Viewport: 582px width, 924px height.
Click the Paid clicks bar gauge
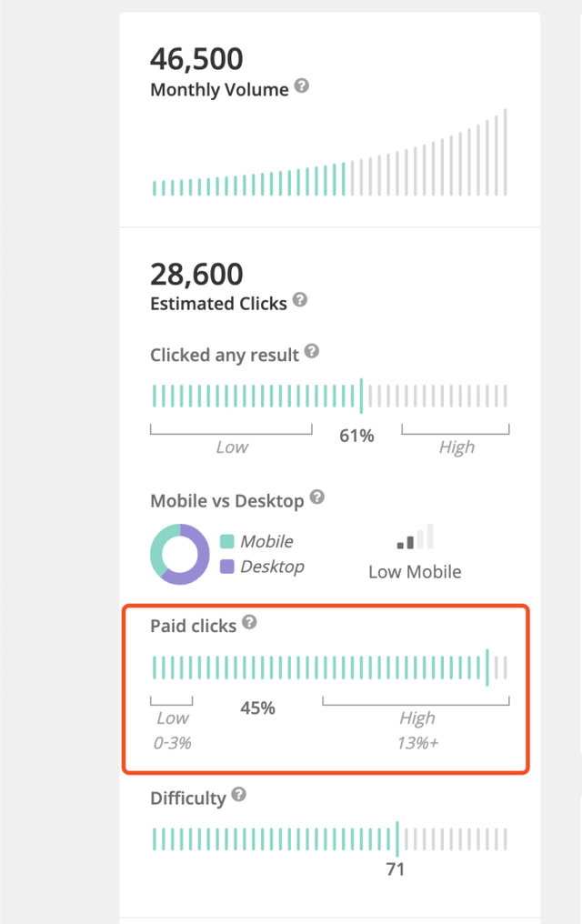(329, 667)
